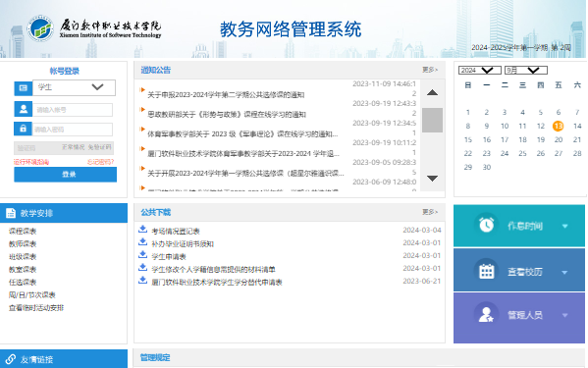Select day 1 in the calendar
Screen dimensions: 588x368
tap(468, 112)
